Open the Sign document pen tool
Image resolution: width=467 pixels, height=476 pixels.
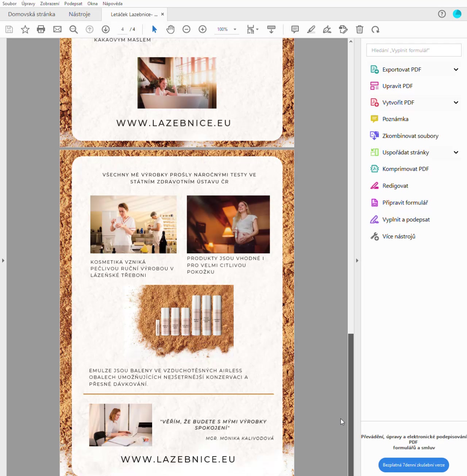(x=327, y=30)
